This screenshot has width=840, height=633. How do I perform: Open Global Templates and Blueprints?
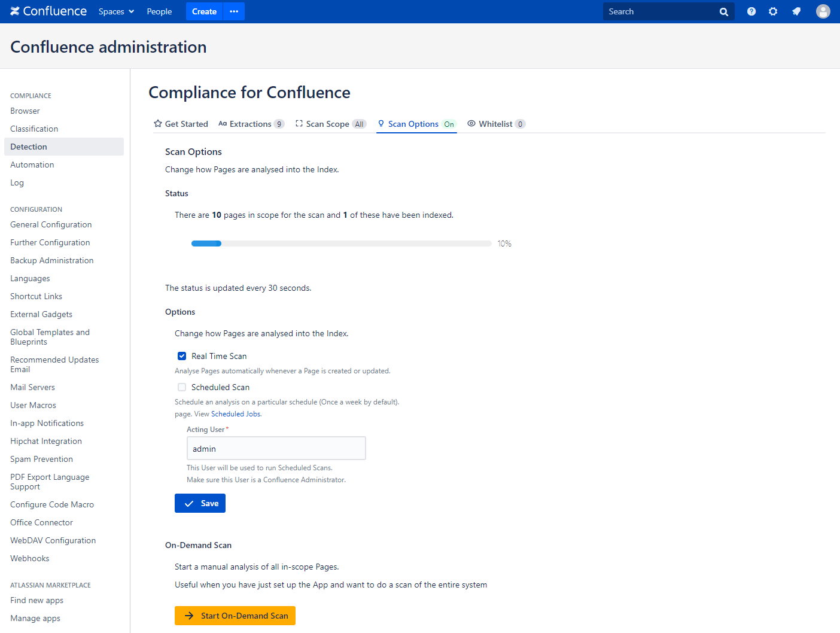(x=50, y=337)
